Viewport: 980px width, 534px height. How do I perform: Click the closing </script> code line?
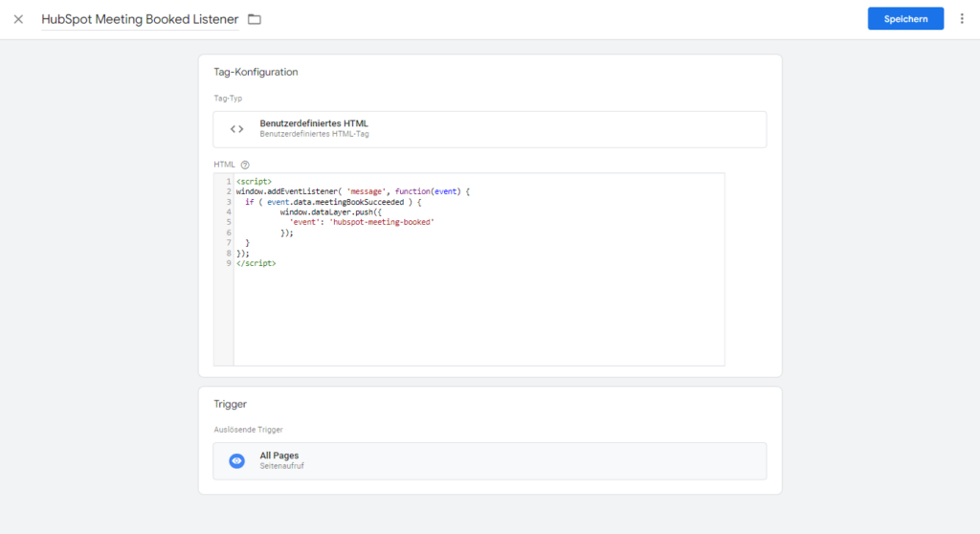(256, 263)
